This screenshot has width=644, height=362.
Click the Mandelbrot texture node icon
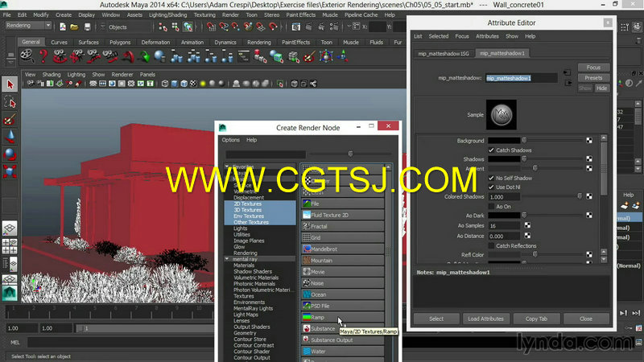[307, 249]
